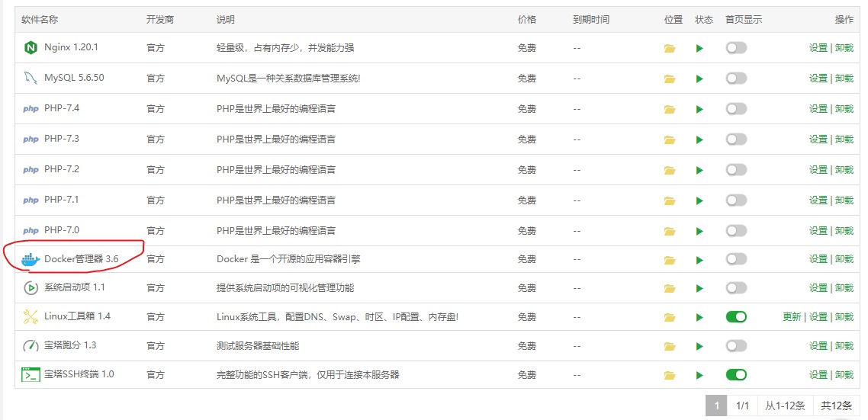Image resolution: width=868 pixels, height=420 pixels.
Task: Open folder location for Nginx 1.20.1
Action: click(670, 49)
